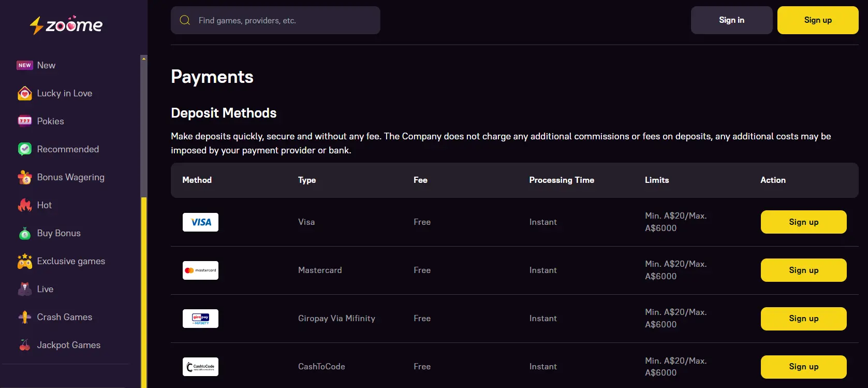Open the Hot flame icon
Viewport: 868px width, 388px height.
coord(24,205)
